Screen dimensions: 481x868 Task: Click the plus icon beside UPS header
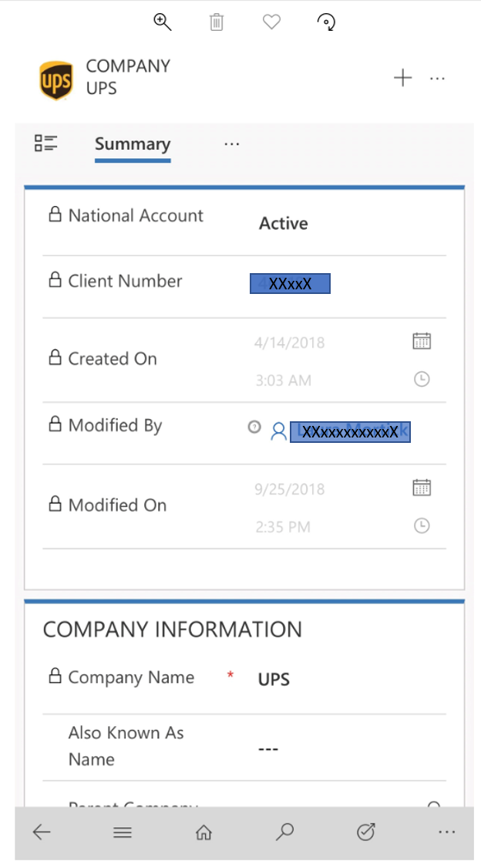[x=402, y=77]
